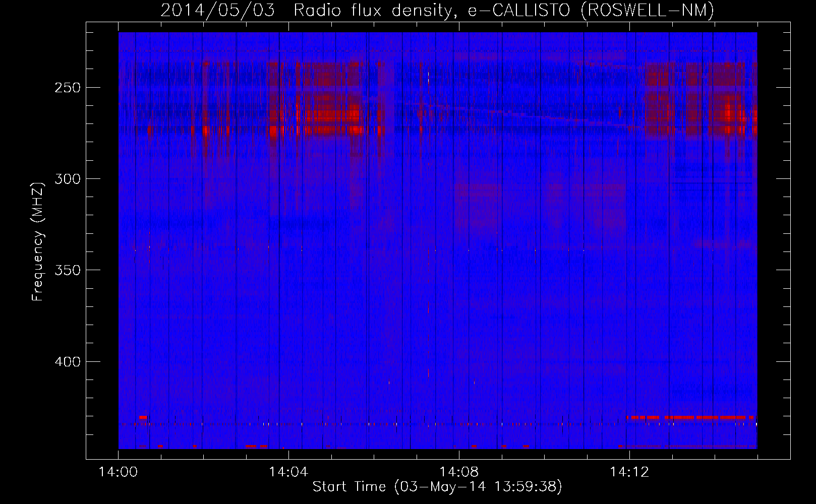Click the '14:00' time axis label
This screenshot has height=504, width=816.
pyautogui.click(x=119, y=472)
